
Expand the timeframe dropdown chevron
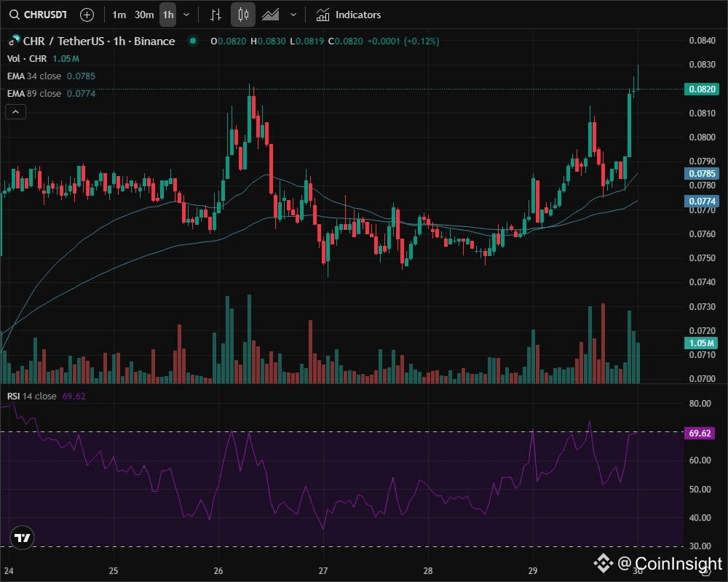coord(187,15)
